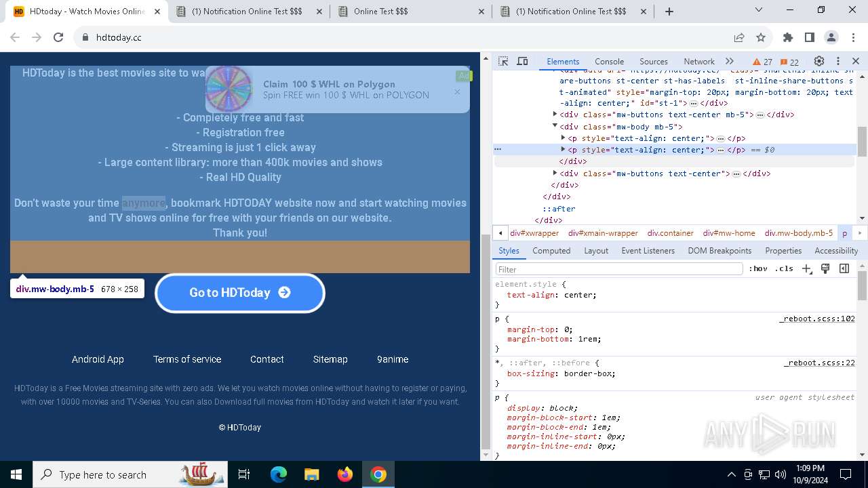Open the DevTools settings gear
The width and height of the screenshot is (868, 488).
pyautogui.click(x=818, y=61)
